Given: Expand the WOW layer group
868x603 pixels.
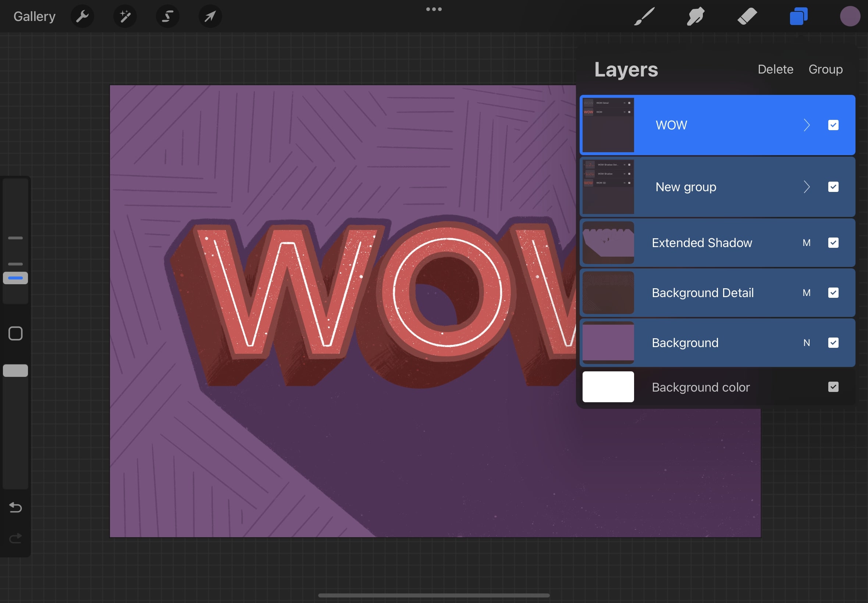Looking at the screenshot, I should (808, 125).
